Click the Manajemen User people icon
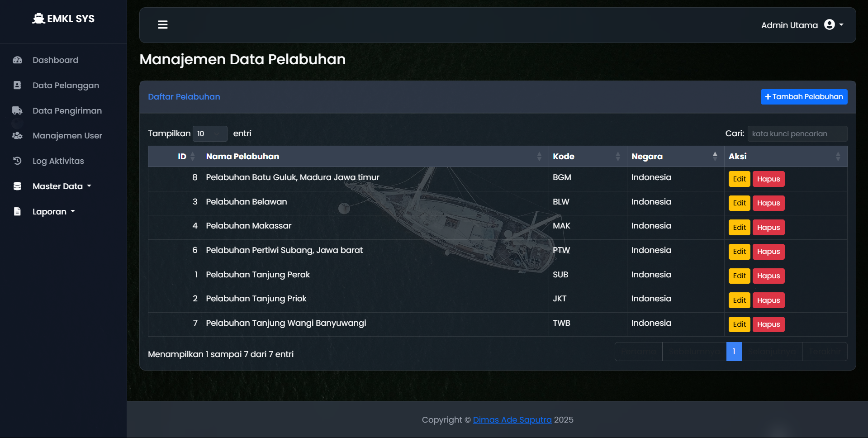This screenshot has height=438, width=868. (18, 136)
